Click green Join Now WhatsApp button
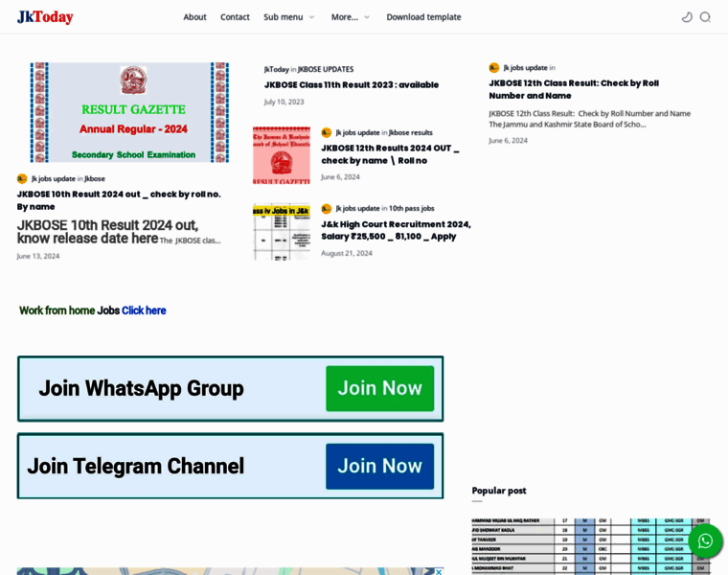 [379, 388]
